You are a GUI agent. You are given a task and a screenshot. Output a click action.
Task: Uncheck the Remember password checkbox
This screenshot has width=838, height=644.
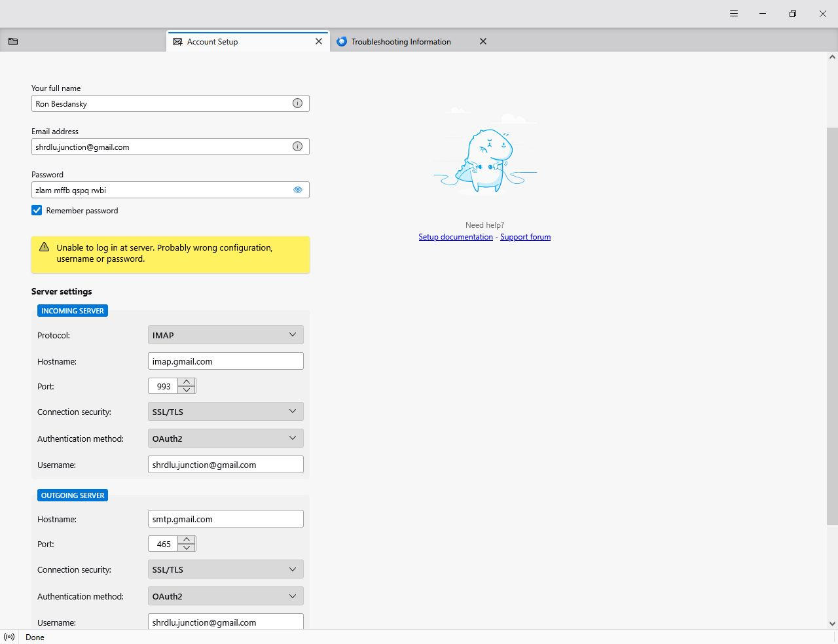[x=37, y=210]
